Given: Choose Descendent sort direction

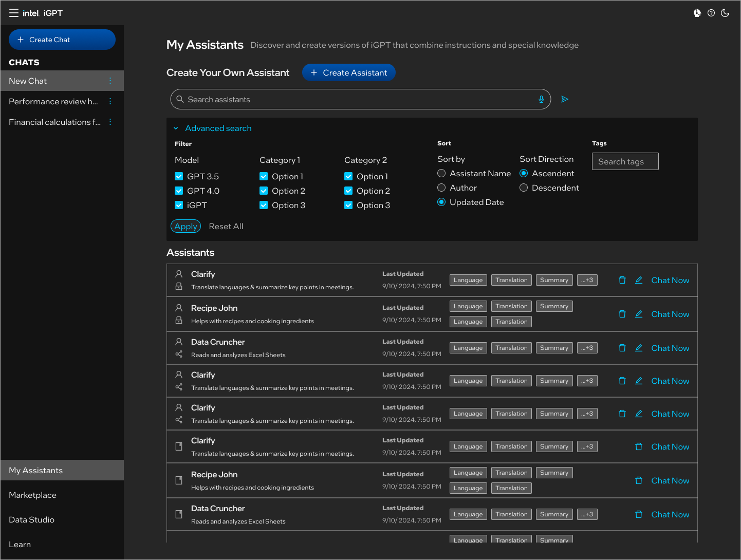Looking at the screenshot, I should [x=524, y=188].
